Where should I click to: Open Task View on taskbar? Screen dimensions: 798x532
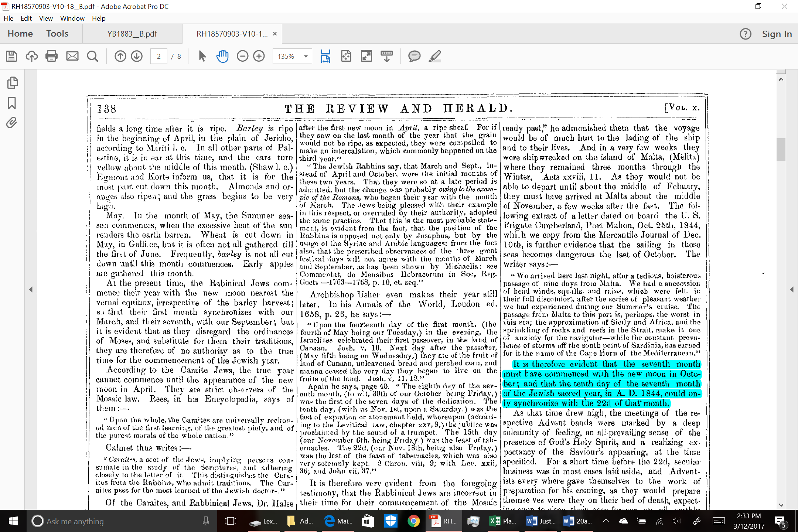tap(231, 521)
